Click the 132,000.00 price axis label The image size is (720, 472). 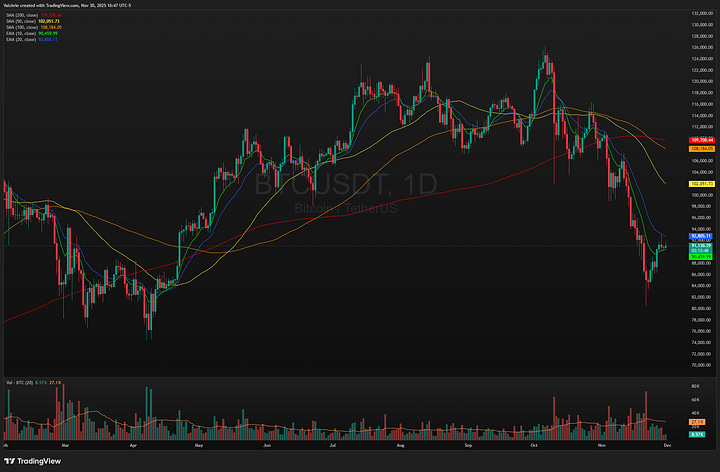[702, 13]
